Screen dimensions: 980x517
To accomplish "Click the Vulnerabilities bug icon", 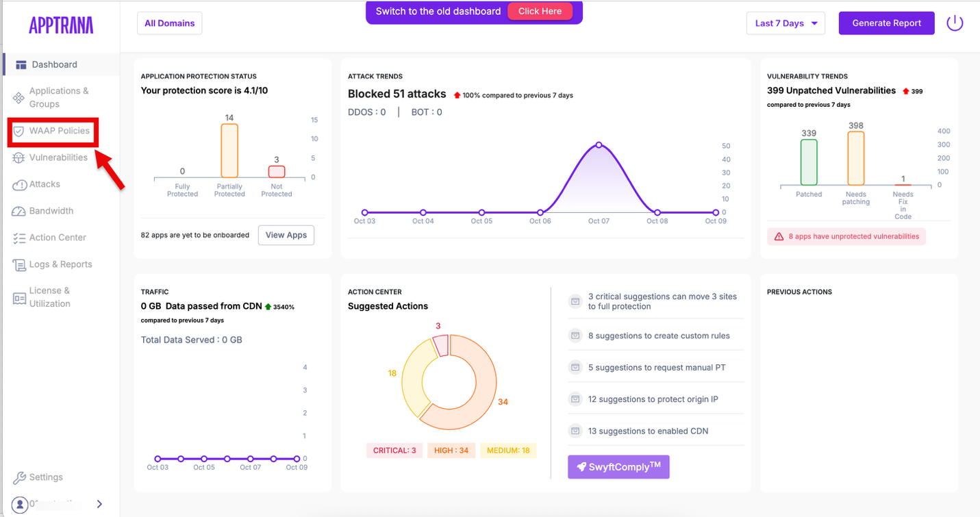I will click(19, 157).
